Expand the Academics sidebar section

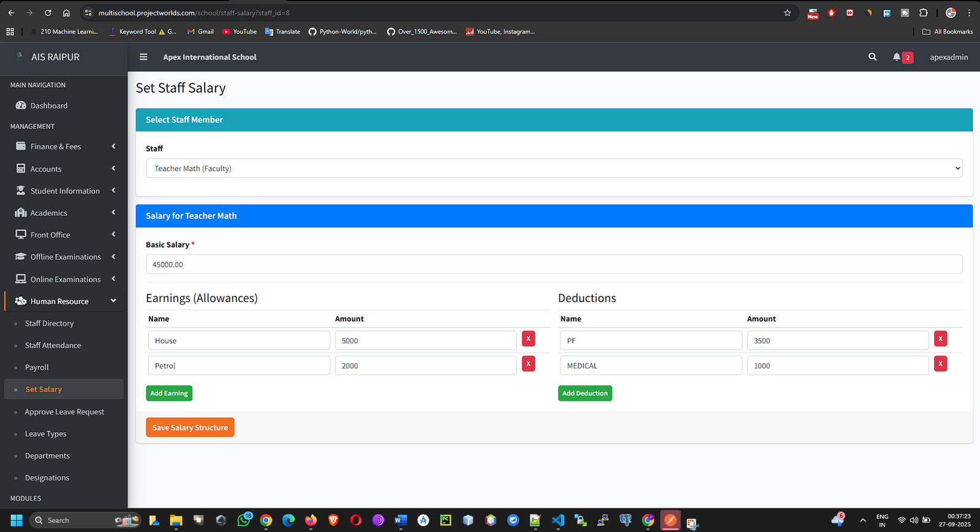coord(64,213)
